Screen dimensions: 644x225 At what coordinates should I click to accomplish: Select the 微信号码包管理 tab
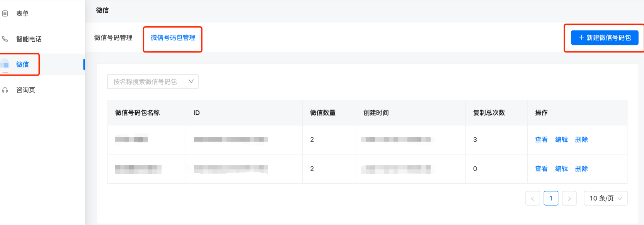point(172,38)
